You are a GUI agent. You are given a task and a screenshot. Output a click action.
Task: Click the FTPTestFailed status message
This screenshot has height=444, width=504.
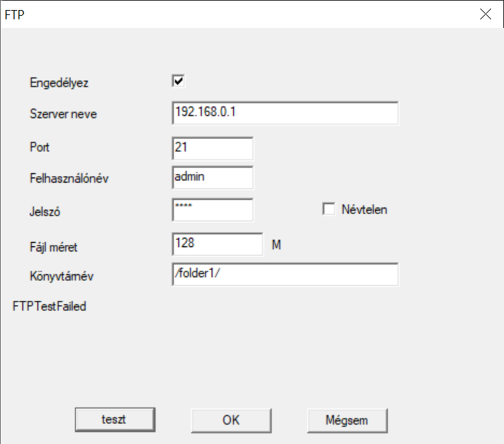49,308
